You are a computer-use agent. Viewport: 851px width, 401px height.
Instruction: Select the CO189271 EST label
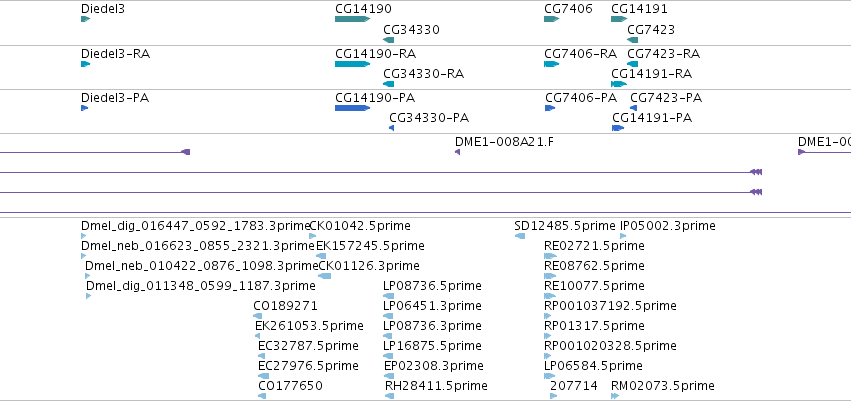(285, 306)
